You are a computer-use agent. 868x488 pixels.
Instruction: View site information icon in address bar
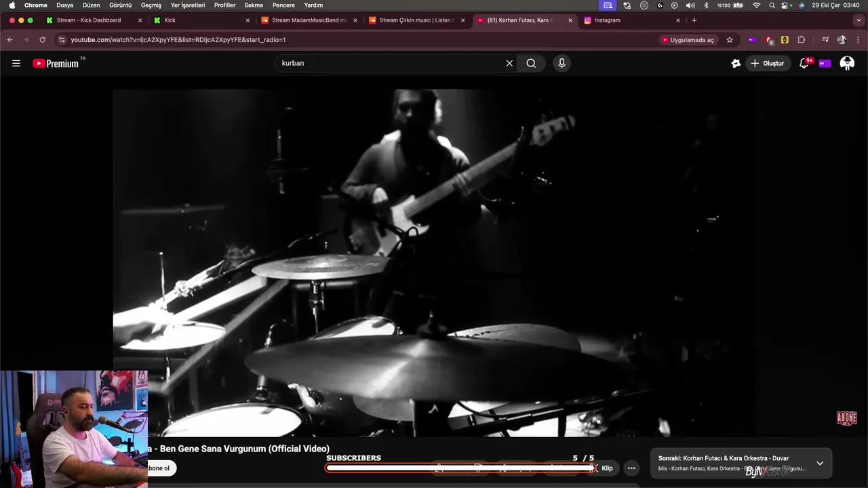point(62,40)
